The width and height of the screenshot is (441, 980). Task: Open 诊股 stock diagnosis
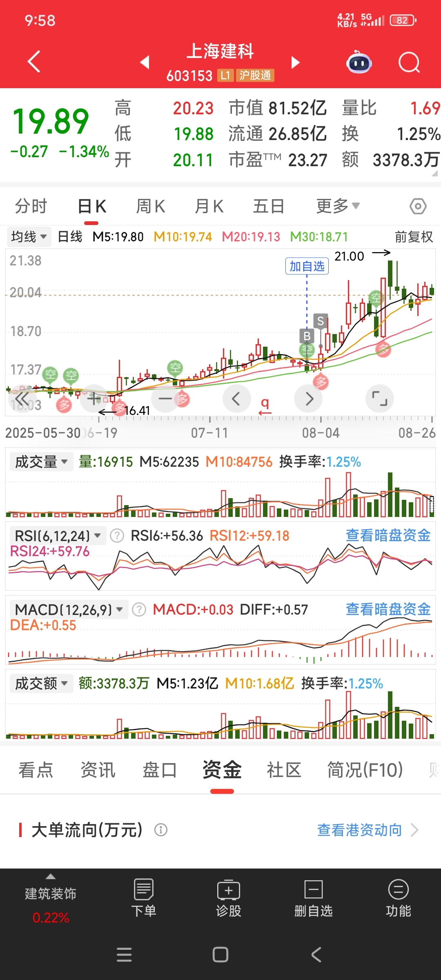click(229, 898)
